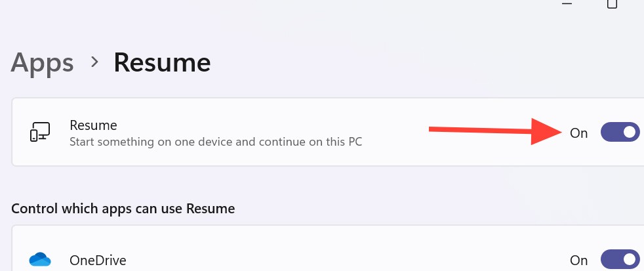The width and height of the screenshot is (644, 271).
Task: Click the OneDrive cloud icon
Action: coord(40,260)
